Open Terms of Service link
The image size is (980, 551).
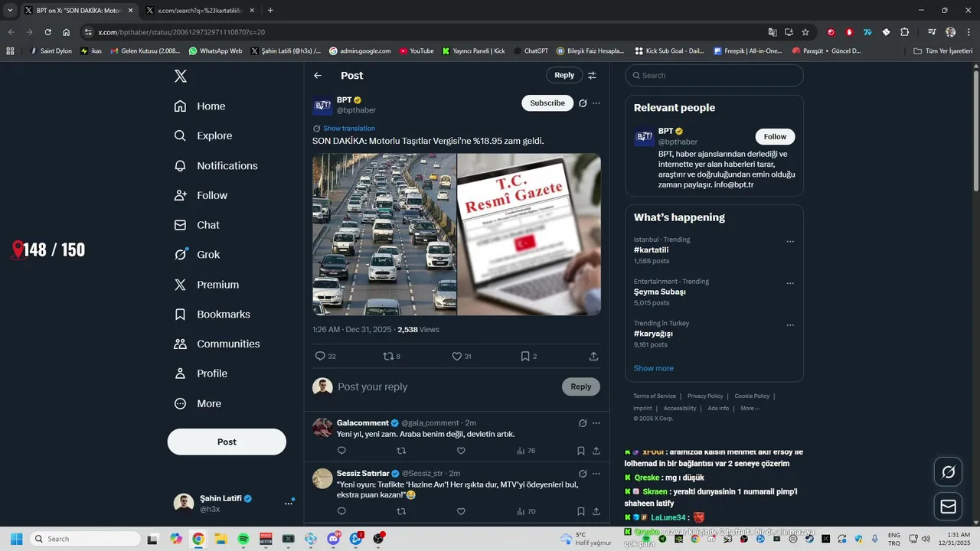coord(655,396)
